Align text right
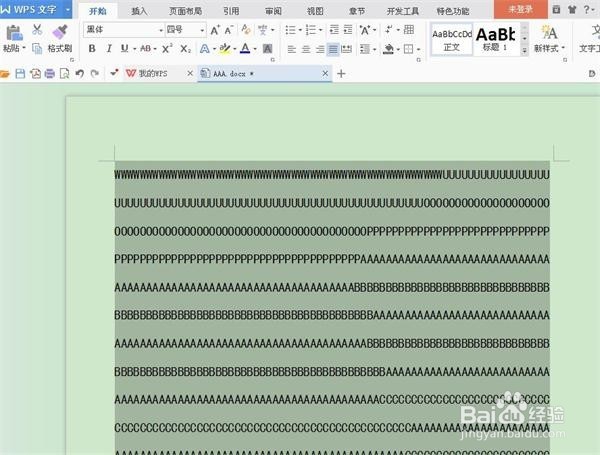 [320, 49]
